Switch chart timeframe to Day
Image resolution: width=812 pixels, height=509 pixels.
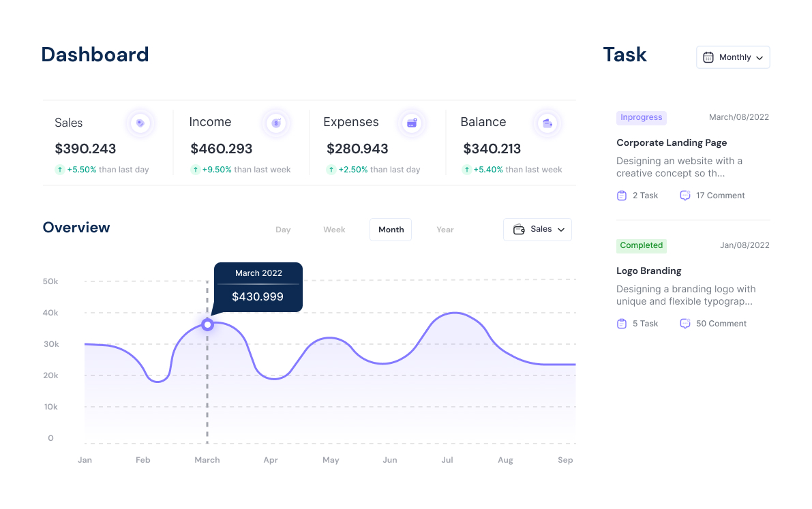pos(283,230)
